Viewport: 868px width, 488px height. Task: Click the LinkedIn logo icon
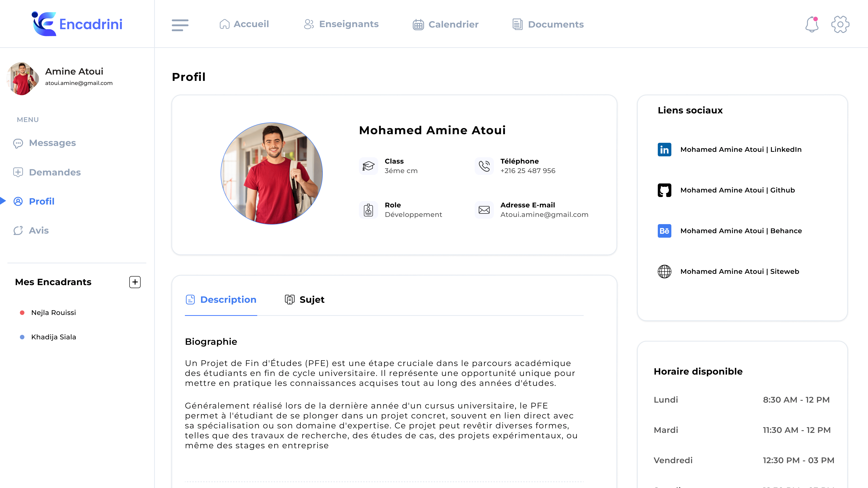(664, 150)
